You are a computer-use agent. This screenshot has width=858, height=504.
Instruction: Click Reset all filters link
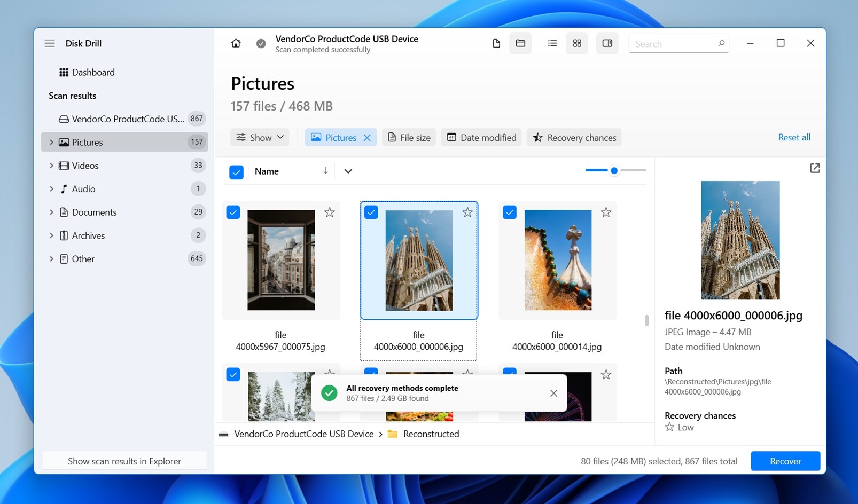(x=794, y=137)
